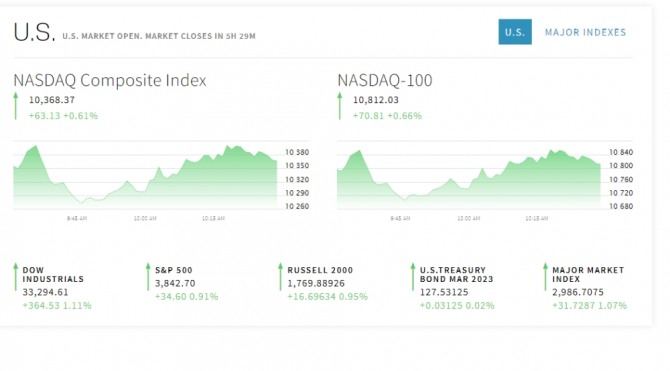Click the 10:15 AM marker on NASDAQ-100 chart
The image size is (670, 371).
pos(537,218)
